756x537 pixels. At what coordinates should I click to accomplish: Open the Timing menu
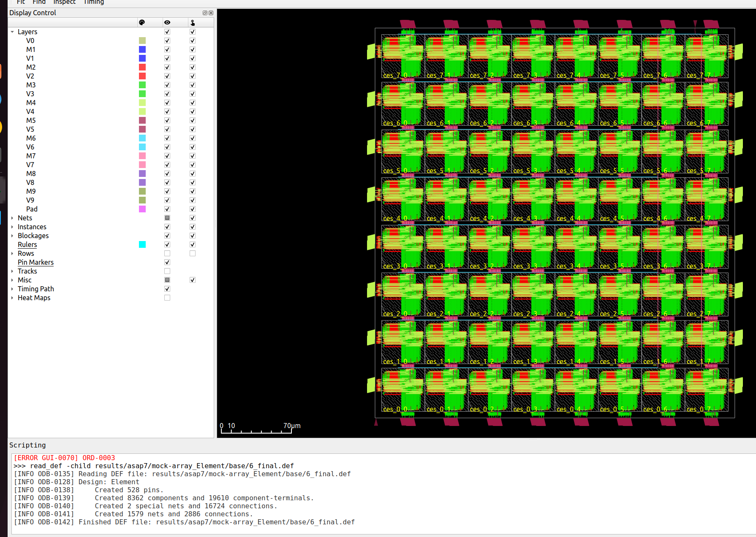(x=93, y=3)
